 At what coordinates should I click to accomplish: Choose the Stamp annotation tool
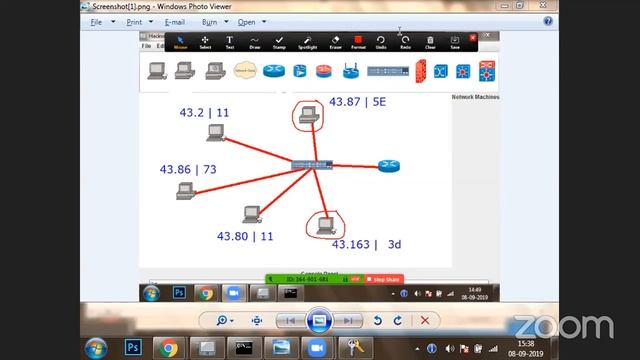click(x=279, y=42)
